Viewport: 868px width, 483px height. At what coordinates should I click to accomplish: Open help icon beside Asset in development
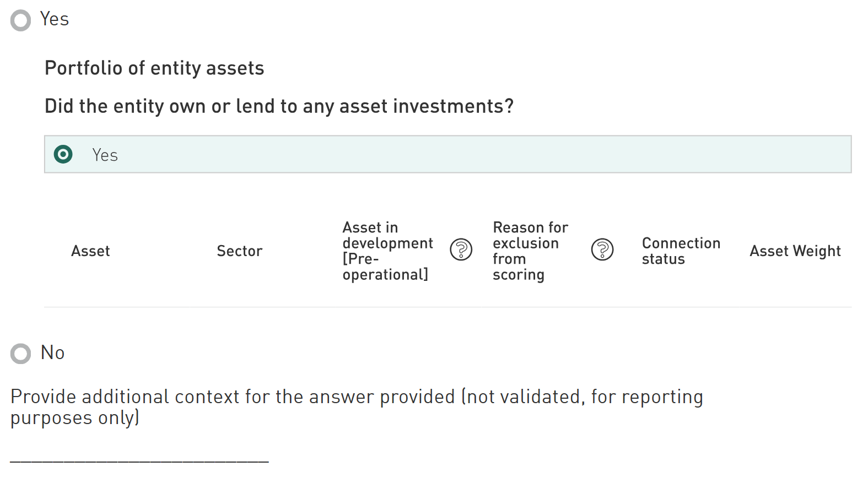pyautogui.click(x=461, y=250)
